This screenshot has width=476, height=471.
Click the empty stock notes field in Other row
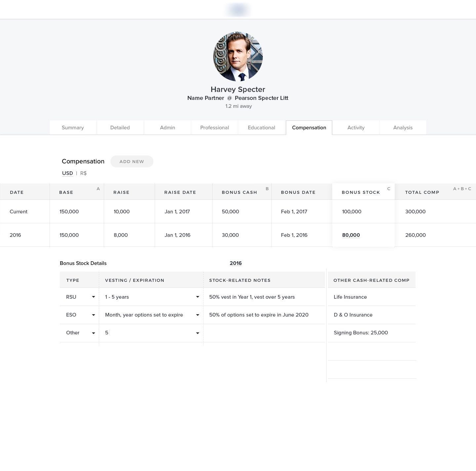[x=264, y=333]
